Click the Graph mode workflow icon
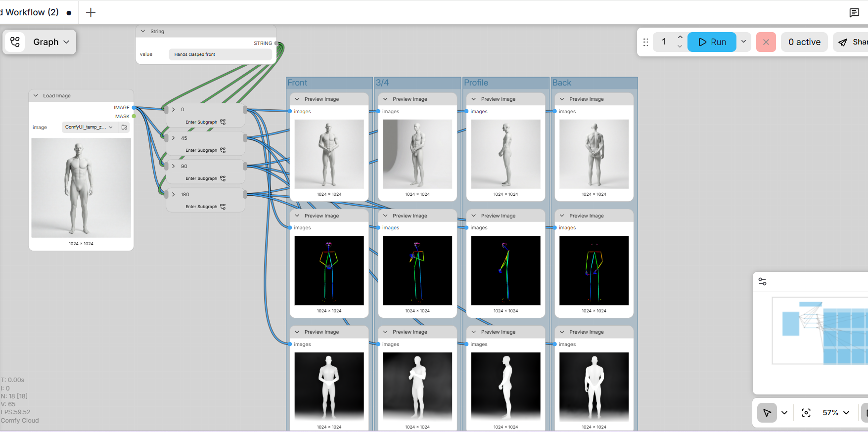This screenshot has width=868, height=432. click(x=15, y=42)
